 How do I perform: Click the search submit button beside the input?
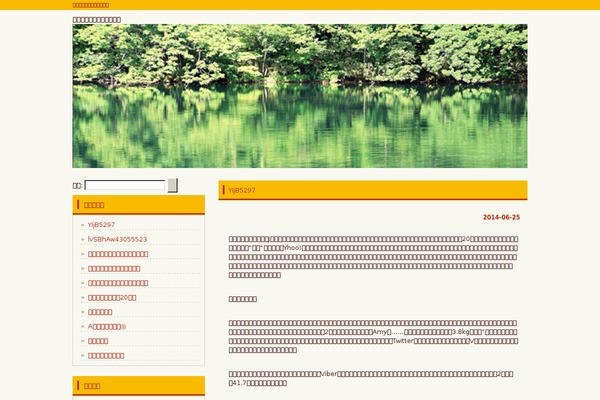(x=173, y=185)
